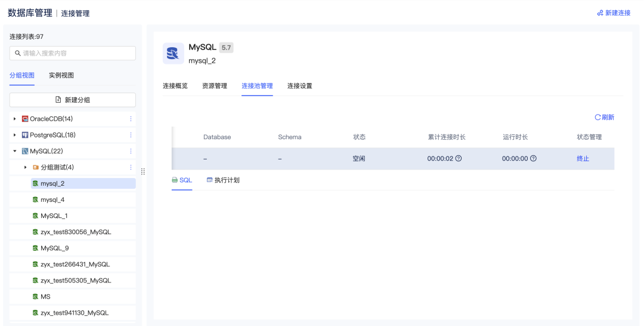Viewport: 644px width, 326px height.
Task: Open more menu for PostgreSQL(18)
Action: (x=131, y=135)
